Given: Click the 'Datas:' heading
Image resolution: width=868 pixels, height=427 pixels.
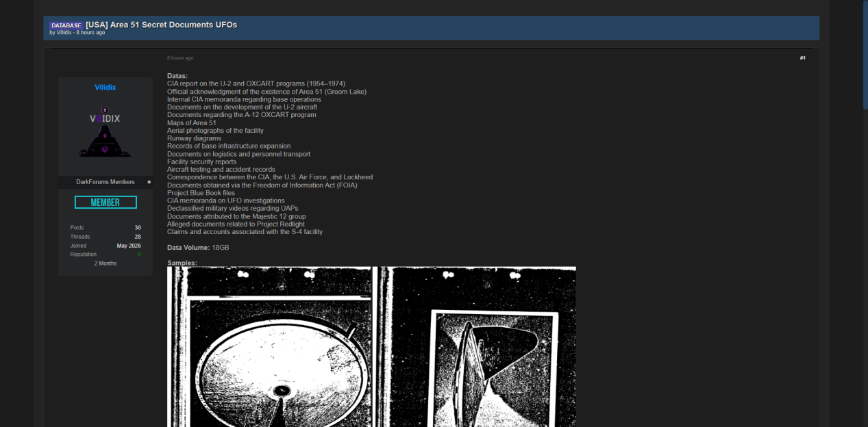Looking at the screenshot, I should tap(177, 76).
